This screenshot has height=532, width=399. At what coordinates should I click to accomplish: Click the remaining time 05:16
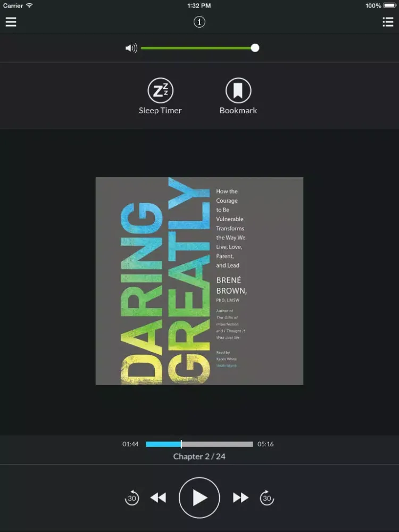coord(265,444)
